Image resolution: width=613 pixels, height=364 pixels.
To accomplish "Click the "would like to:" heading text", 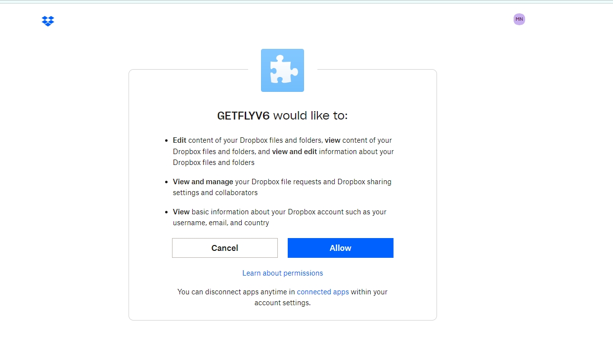I will pos(310,116).
